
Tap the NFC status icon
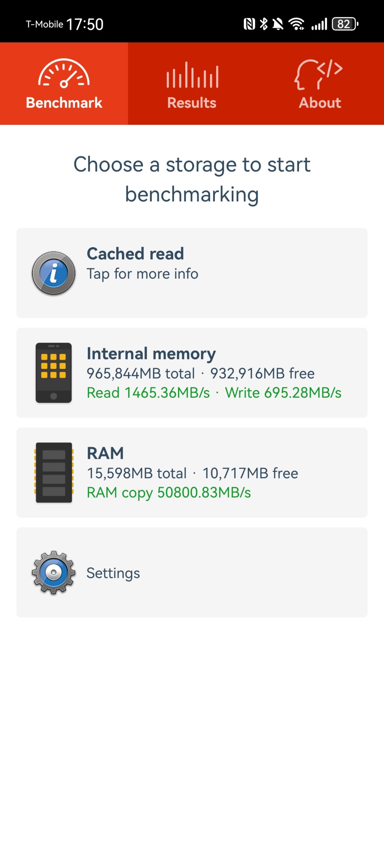(249, 24)
